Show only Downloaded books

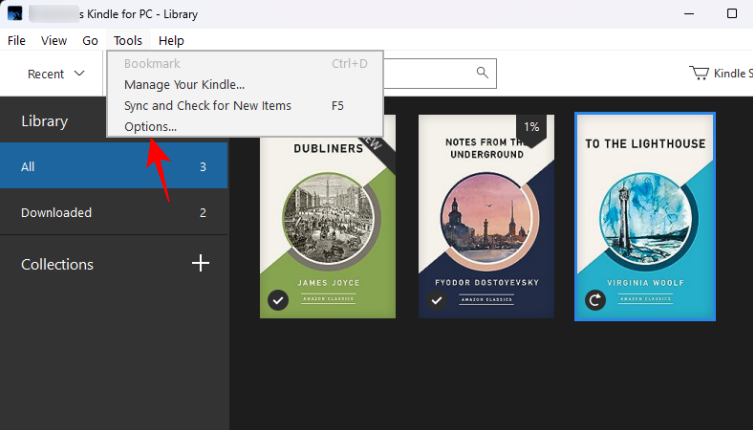tap(113, 212)
